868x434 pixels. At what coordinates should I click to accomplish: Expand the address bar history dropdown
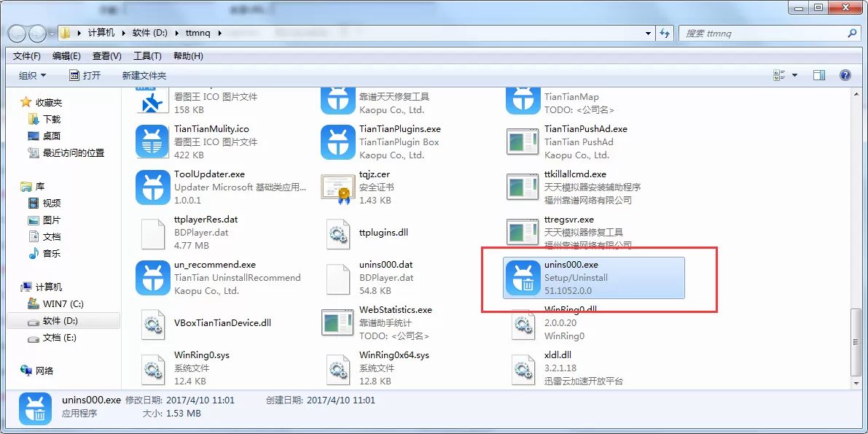tap(649, 34)
